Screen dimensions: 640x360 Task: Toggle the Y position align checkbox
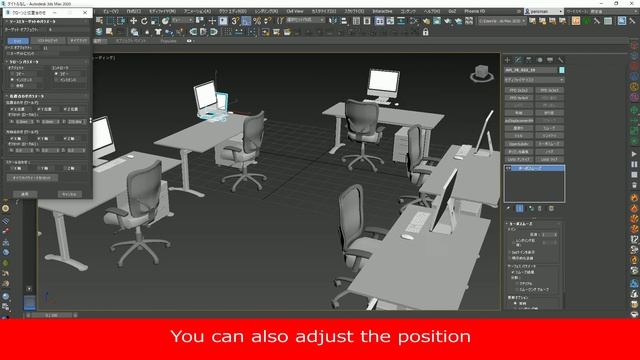38,109
